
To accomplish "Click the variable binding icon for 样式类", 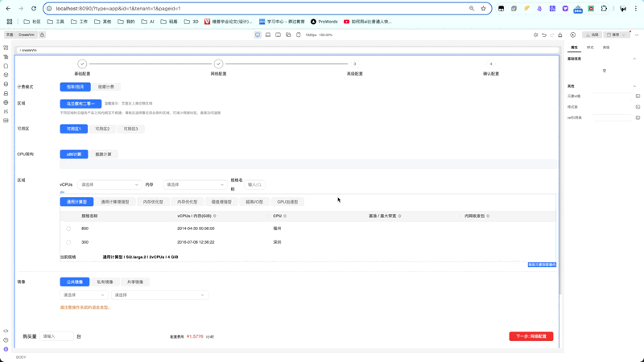I will click(638, 107).
